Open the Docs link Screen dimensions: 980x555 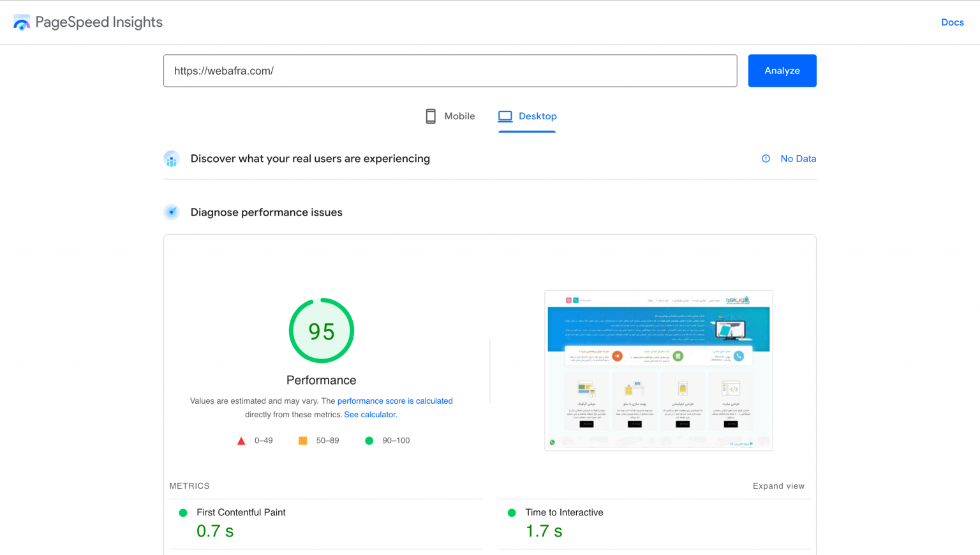(952, 22)
